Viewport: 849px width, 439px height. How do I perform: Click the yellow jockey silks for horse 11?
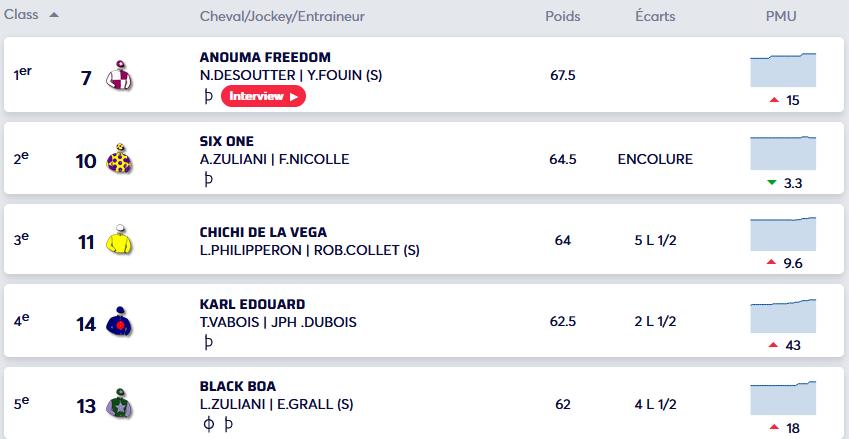click(119, 242)
